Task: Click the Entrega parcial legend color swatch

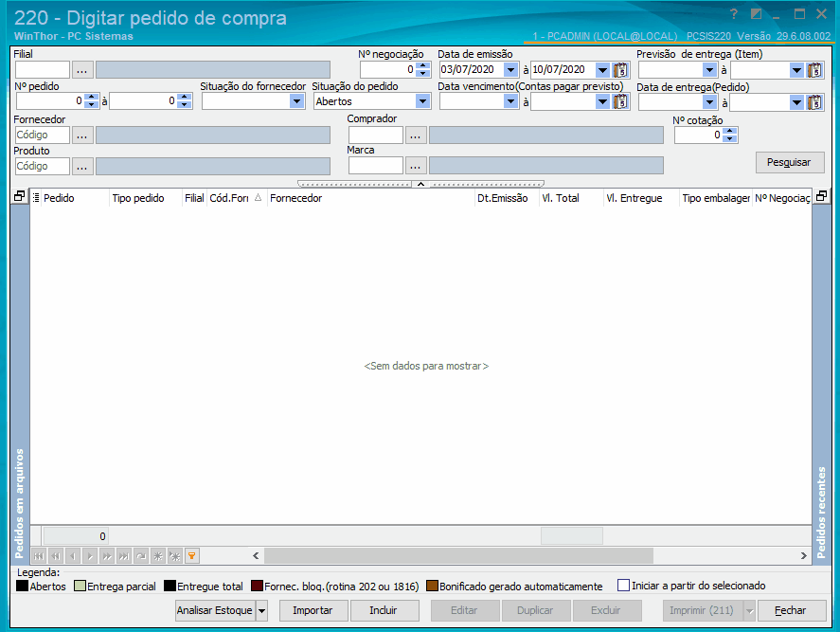Action: 80,586
